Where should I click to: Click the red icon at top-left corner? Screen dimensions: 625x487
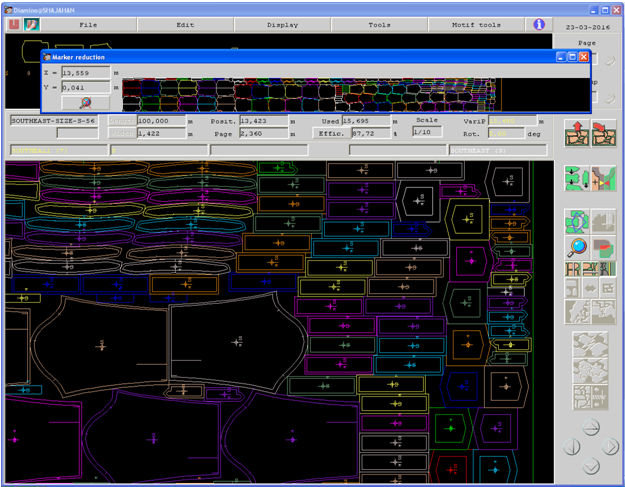pyautogui.click(x=14, y=24)
